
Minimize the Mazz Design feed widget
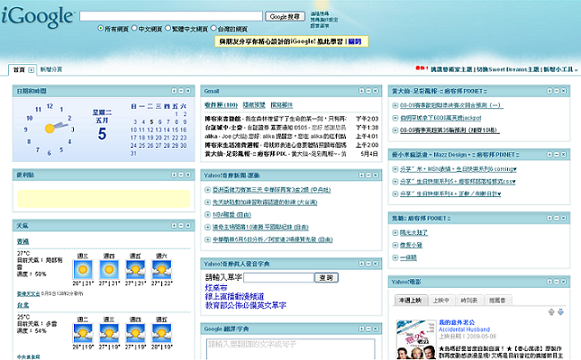click(x=557, y=154)
